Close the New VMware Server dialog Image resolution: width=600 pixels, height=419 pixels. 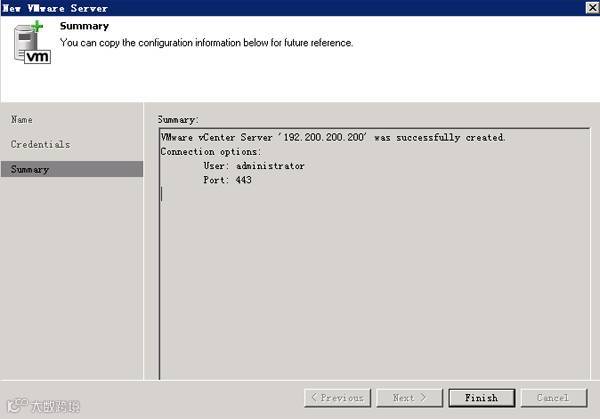point(592,7)
